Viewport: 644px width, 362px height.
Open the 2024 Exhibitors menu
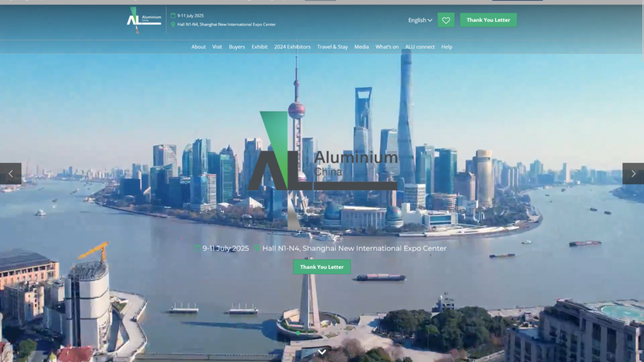292,47
